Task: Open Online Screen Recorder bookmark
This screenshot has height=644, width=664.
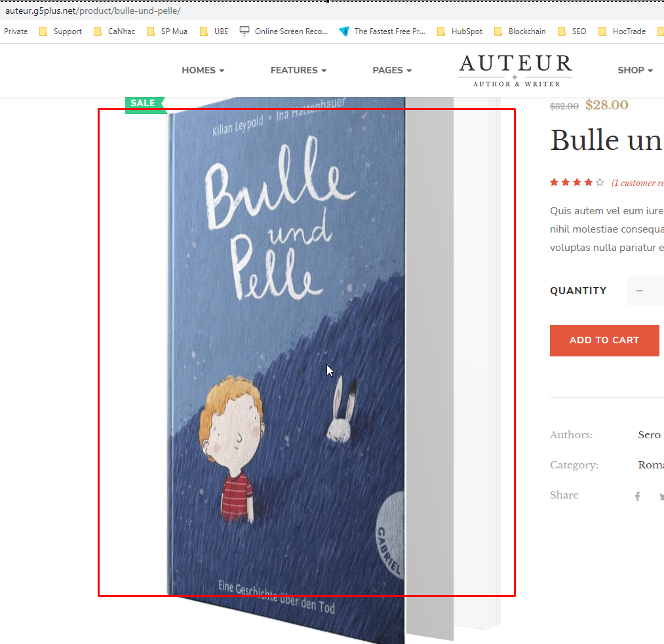Action: tap(284, 31)
